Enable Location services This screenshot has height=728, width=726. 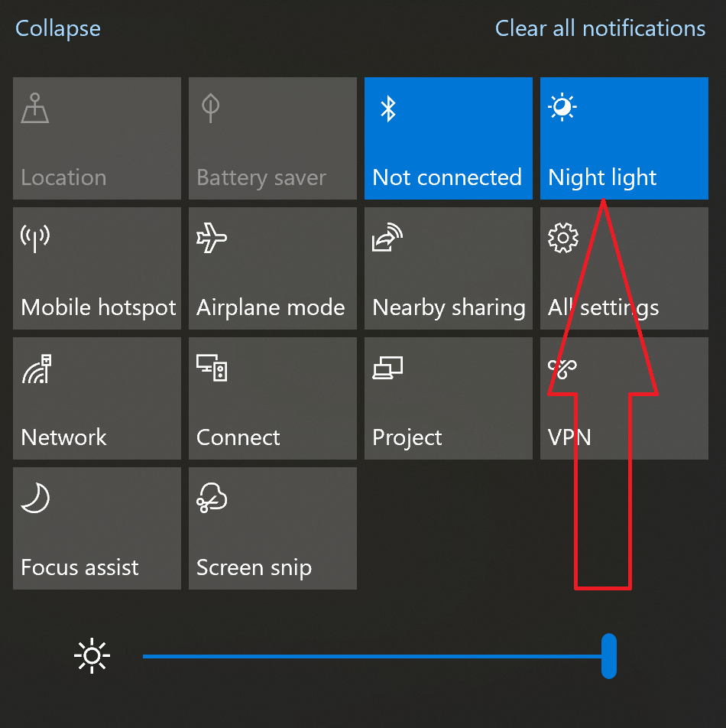coord(96,138)
